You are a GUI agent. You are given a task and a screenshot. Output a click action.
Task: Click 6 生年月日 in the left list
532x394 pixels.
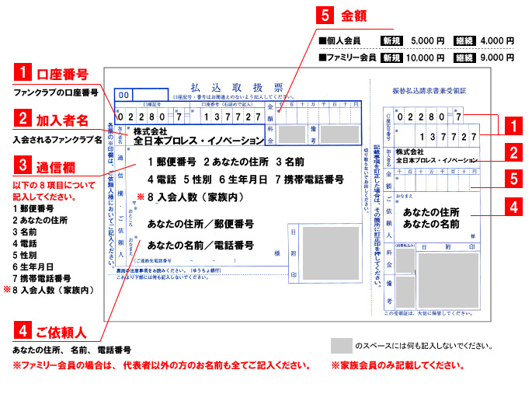pyautogui.click(x=33, y=267)
